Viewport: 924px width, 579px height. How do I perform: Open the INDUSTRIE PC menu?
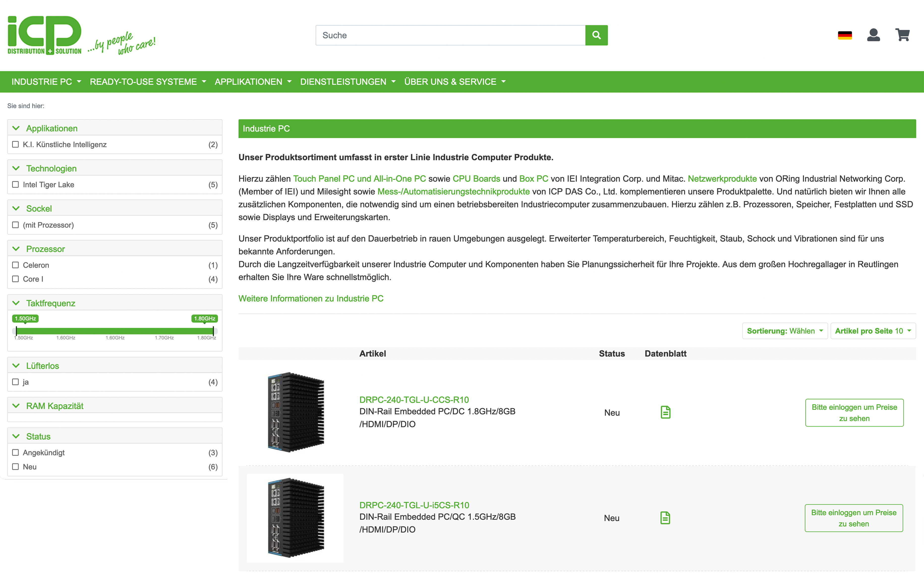pos(46,81)
